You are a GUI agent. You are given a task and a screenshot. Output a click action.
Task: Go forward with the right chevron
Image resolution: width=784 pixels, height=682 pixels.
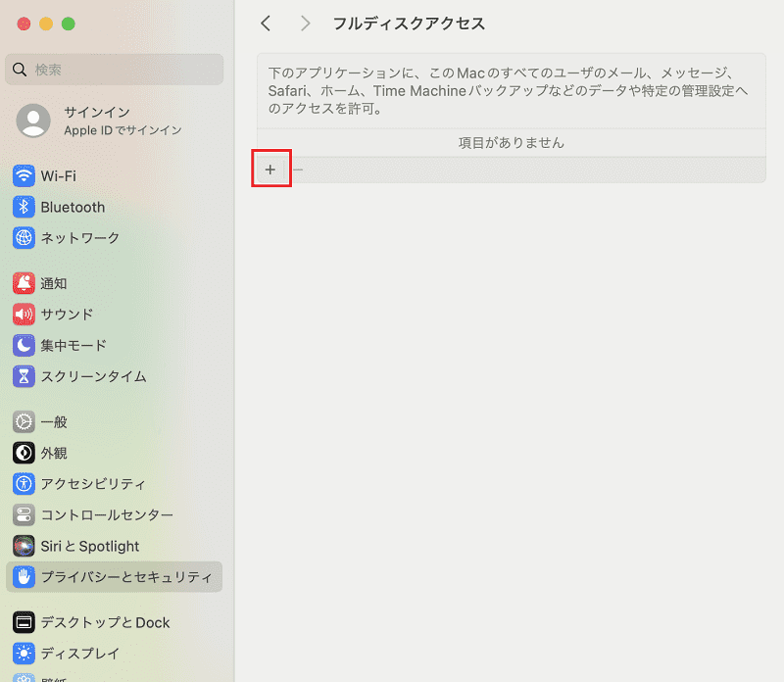(306, 24)
